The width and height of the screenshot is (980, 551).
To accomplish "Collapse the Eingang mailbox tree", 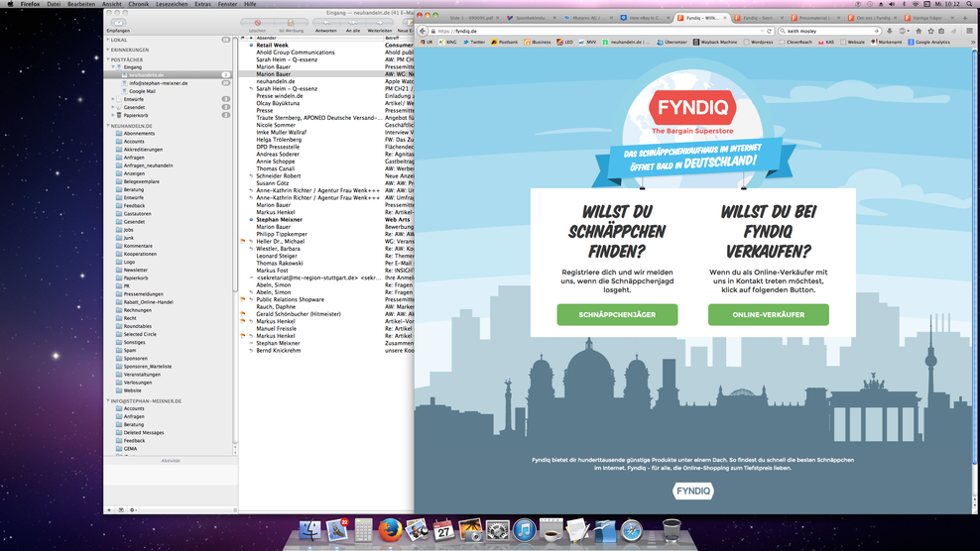I will coord(113,66).
